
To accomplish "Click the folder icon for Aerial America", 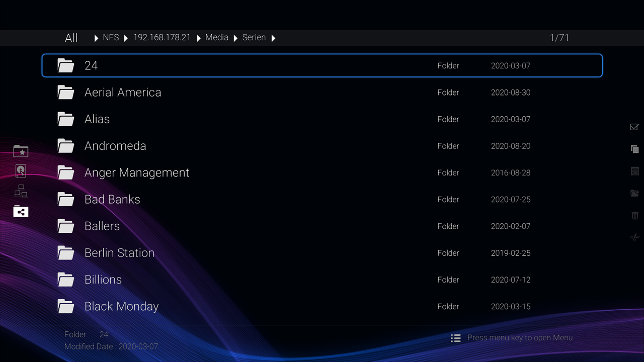I will [66, 92].
